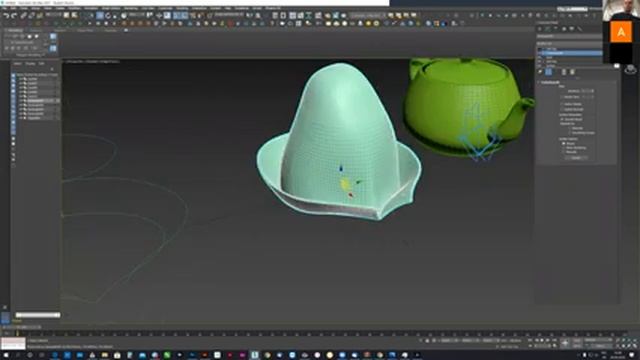The width and height of the screenshot is (640, 360).
Task: Open the Named Selection Sets dropdown
Action: point(229,14)
